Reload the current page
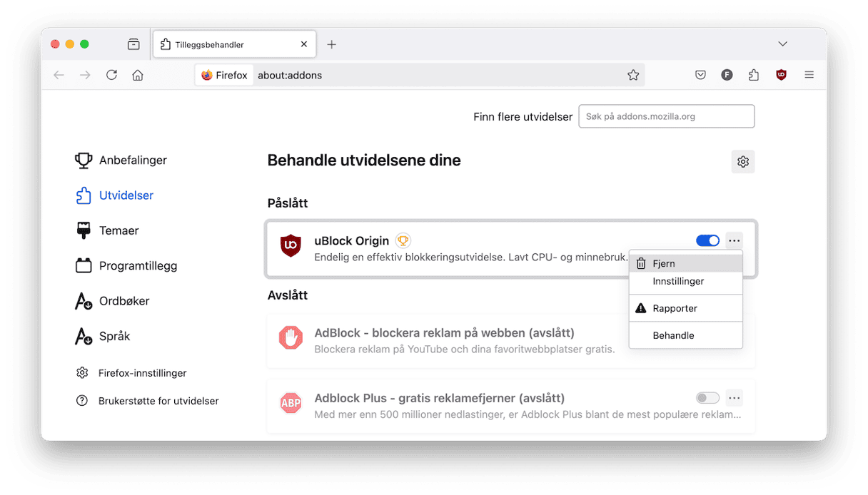Screen dimensions: 868x495 (x=111, y=75)
